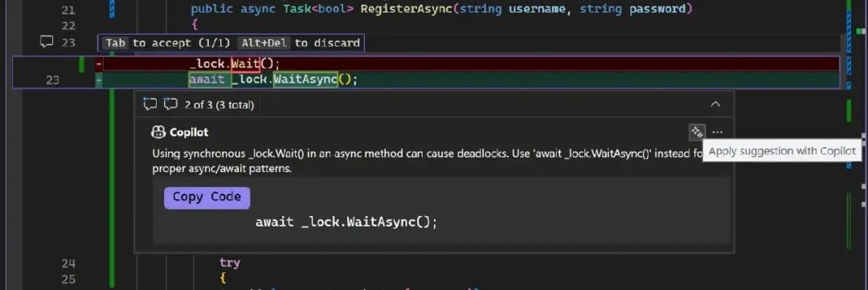This screenshot has height=290, width=868.
Task: Click the Copilot name label
Action: coord(190,133)
